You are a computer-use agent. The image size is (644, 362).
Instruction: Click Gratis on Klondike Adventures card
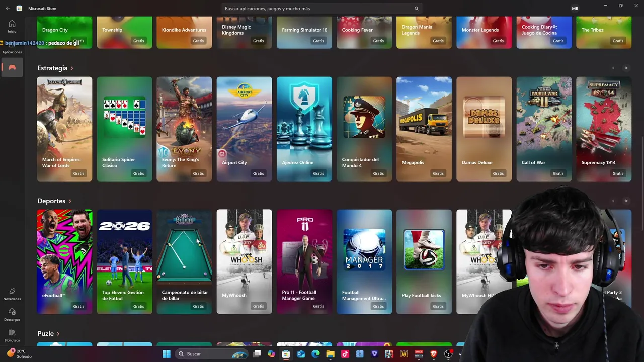tap(199, 41)
